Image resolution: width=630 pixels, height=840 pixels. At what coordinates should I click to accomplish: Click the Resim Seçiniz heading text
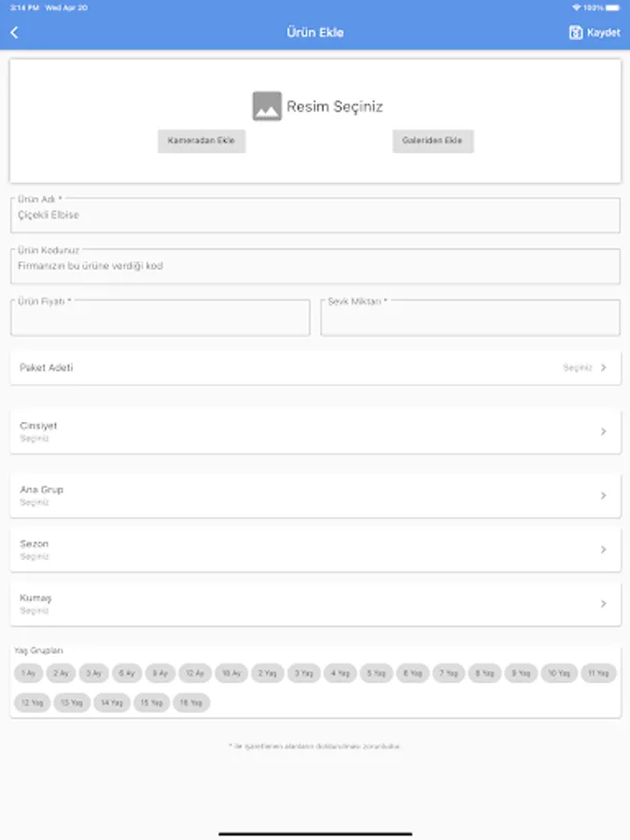335,106
